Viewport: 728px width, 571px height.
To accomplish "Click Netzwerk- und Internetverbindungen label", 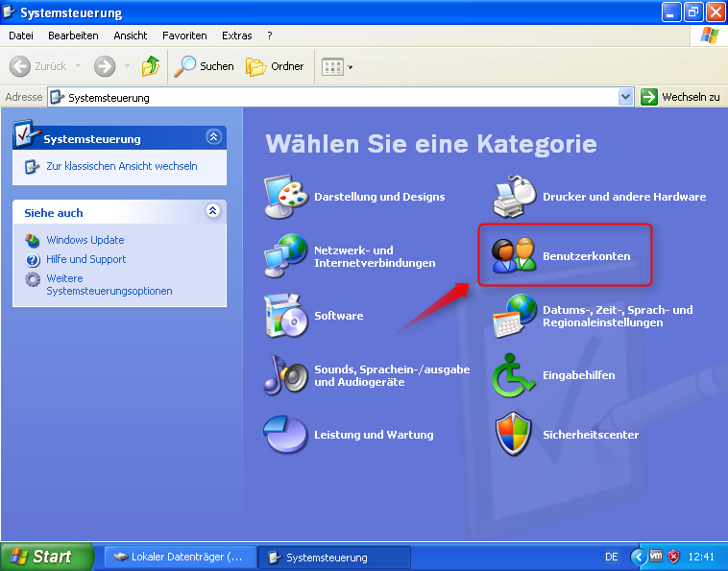I will pyautogui.click(x=375, y=256).
